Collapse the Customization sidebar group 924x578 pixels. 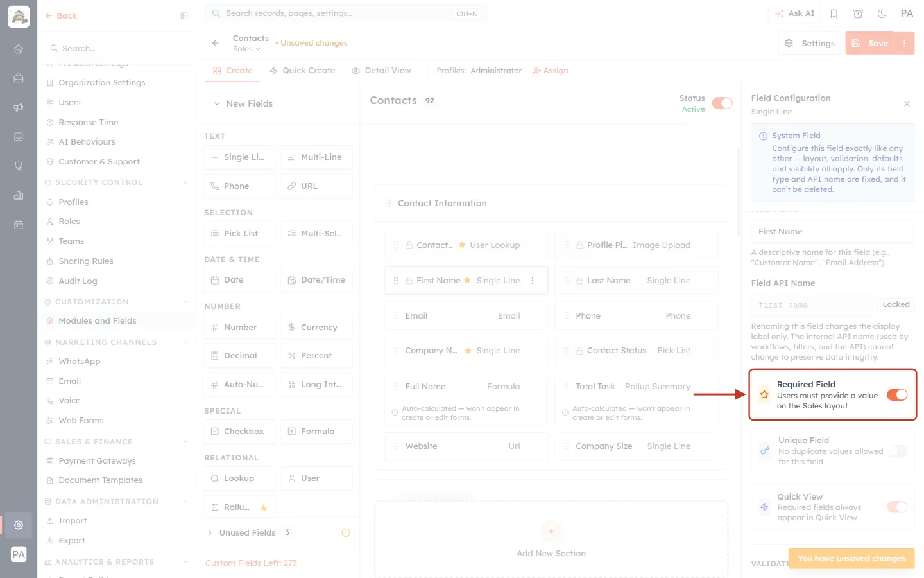[185, 302]
